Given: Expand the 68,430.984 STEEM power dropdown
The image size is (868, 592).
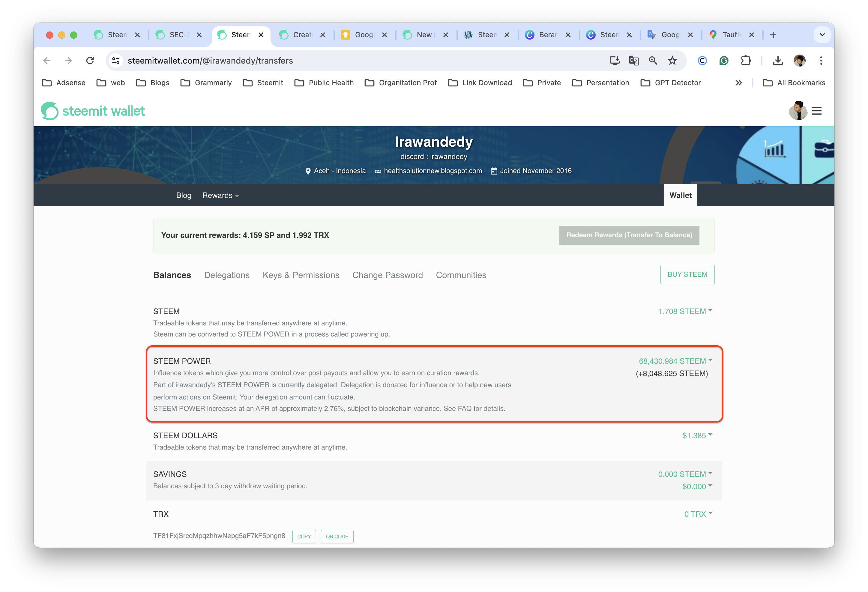Looking at the screenshot, I should coord(675,361).
